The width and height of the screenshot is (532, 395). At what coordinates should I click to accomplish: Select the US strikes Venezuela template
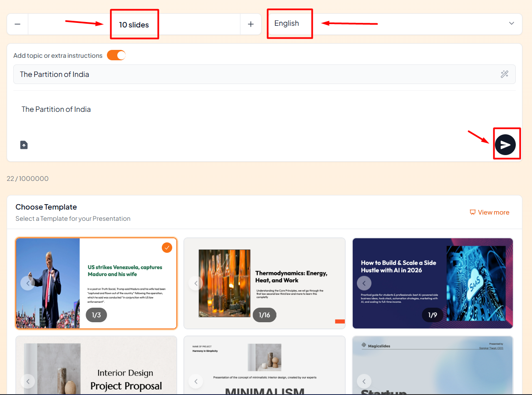tap(97, 283)
